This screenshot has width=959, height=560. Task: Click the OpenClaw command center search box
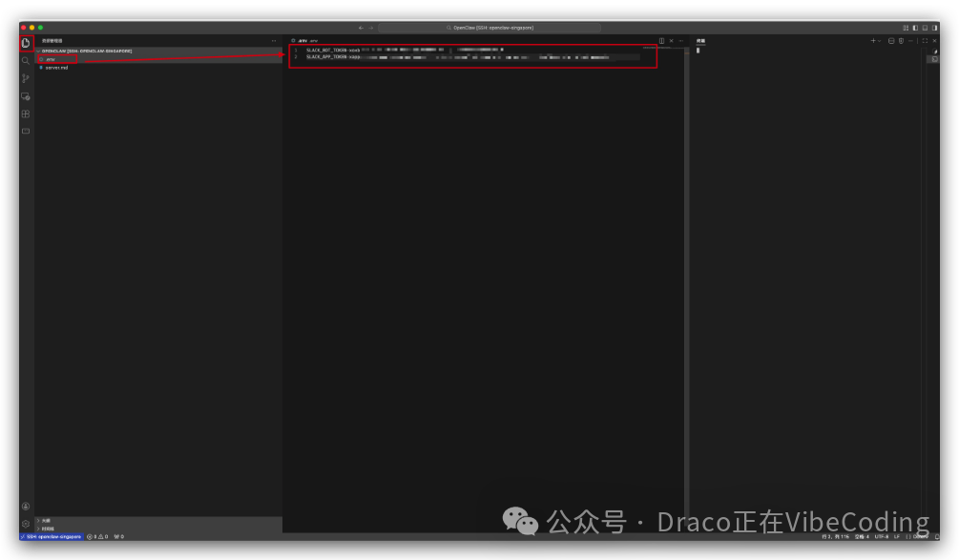(x=490, y=28)
